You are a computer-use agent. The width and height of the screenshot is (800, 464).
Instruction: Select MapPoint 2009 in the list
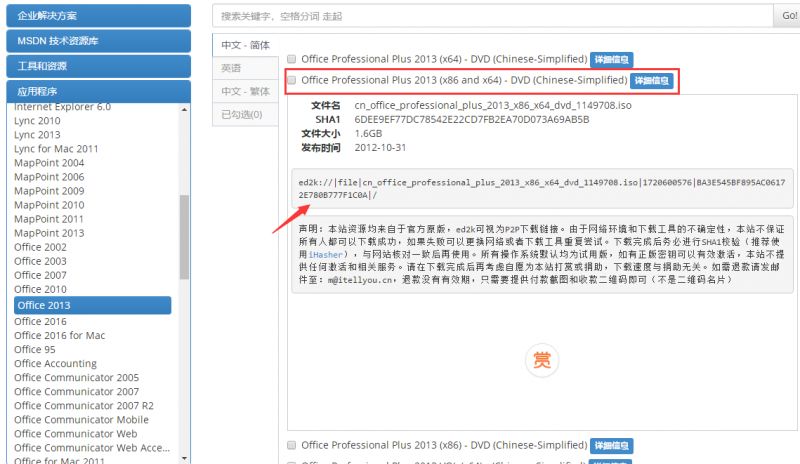[x=49, y=191]
